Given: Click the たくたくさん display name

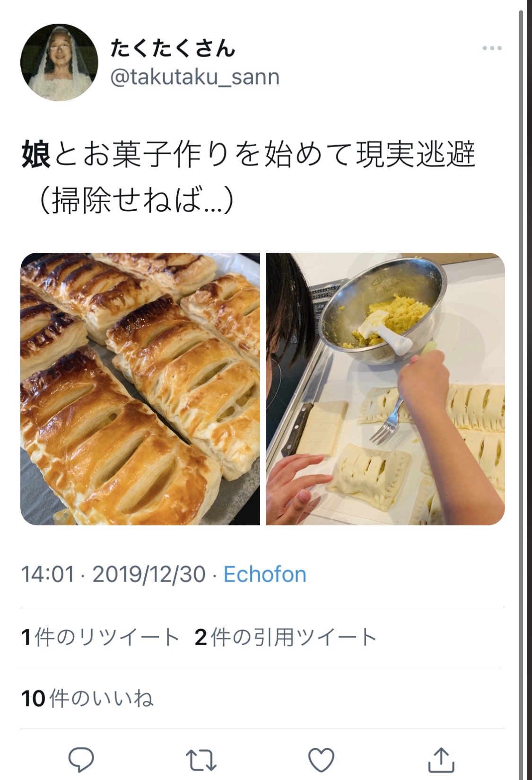Looking at the screenshot, I should pyautogui.click(x=173, y=48).
